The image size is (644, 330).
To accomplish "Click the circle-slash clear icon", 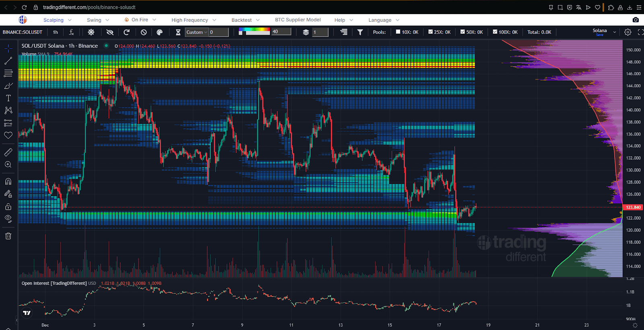I will [x=144, y=32].
